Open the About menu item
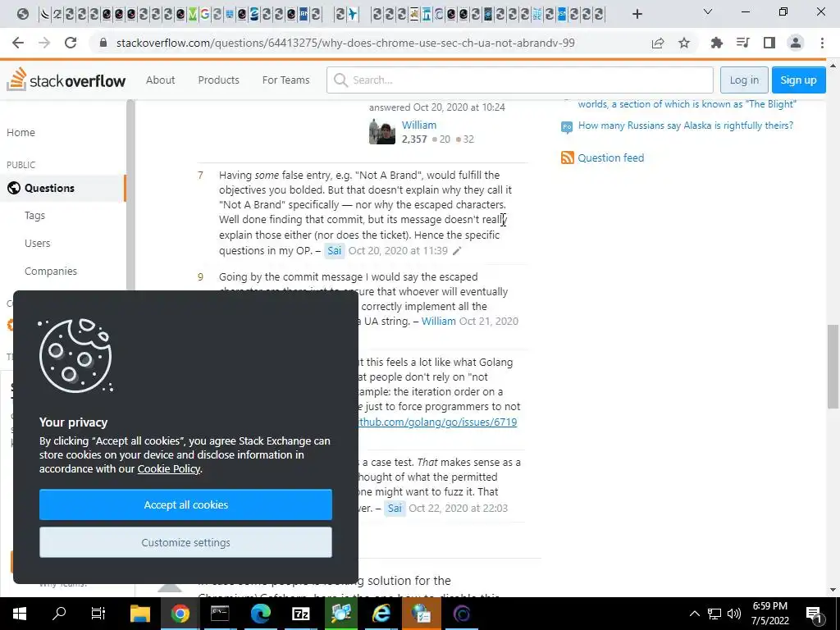 pyautogui.click(x=160, y=80)
